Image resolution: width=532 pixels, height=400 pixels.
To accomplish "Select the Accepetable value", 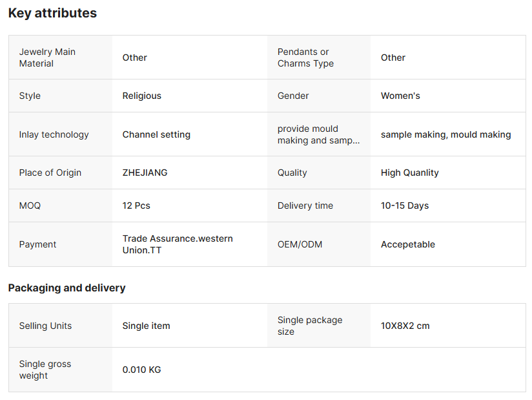I will point(408,244).
